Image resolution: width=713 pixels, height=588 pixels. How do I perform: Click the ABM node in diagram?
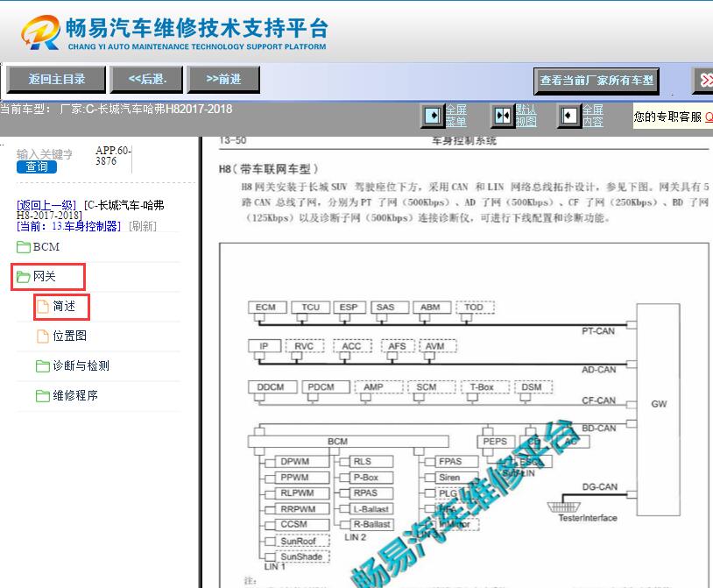432,308
